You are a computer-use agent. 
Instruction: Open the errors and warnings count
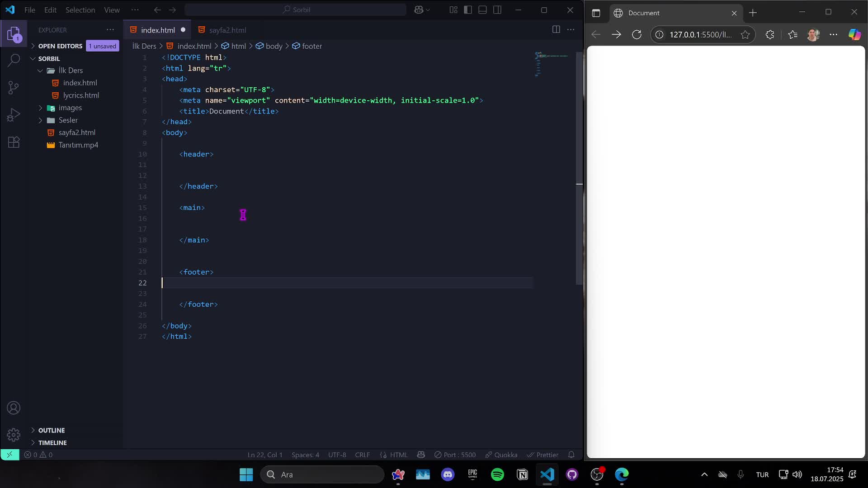click(x=38, y=455)
